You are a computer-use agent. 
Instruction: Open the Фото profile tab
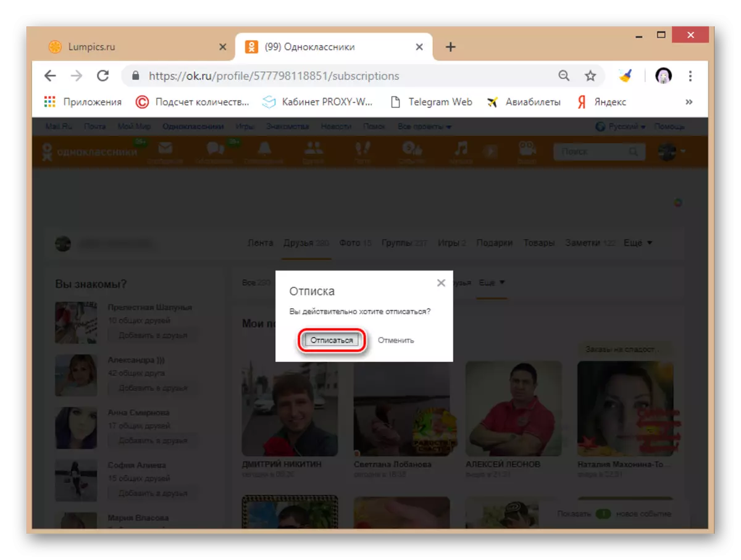(x=355, y=243)
